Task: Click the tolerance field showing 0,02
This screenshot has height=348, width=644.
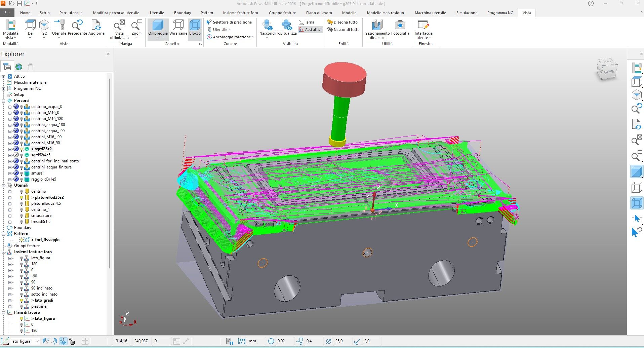Action: (285, 341)
